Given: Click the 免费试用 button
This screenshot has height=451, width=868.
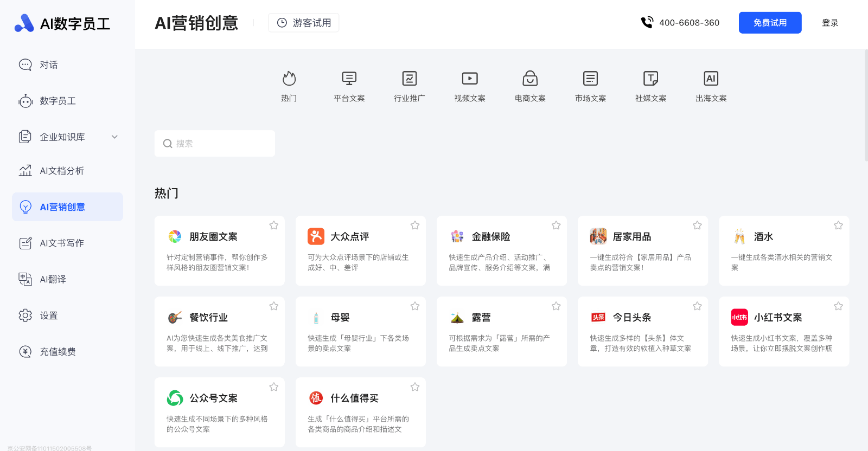Looking at the screenshot, I should coord(770,23).
